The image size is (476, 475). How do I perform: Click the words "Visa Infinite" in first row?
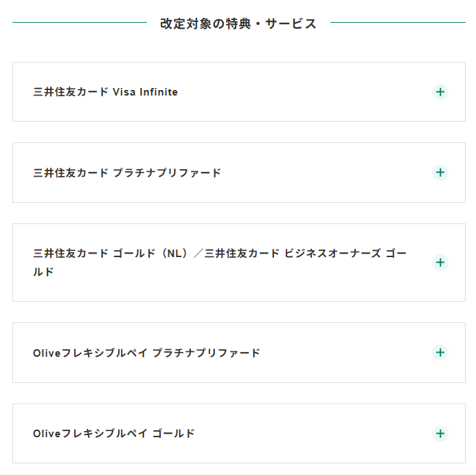pos(145,92)
